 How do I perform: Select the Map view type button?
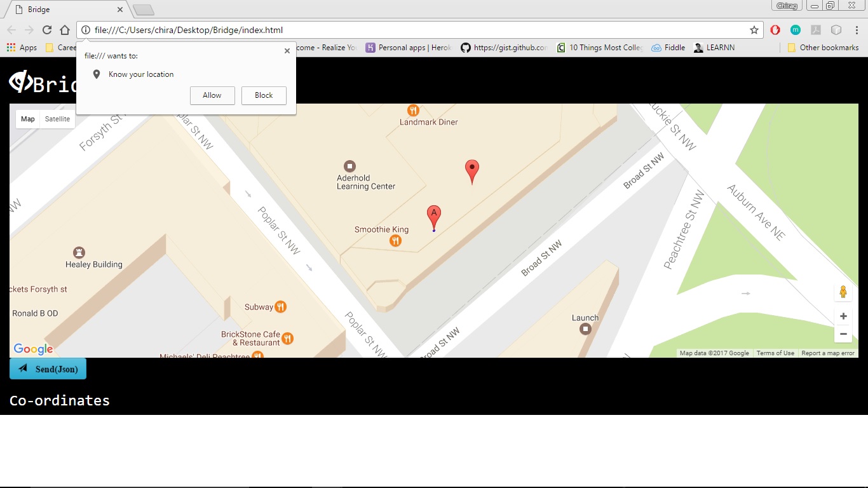[x=28, y=119]
